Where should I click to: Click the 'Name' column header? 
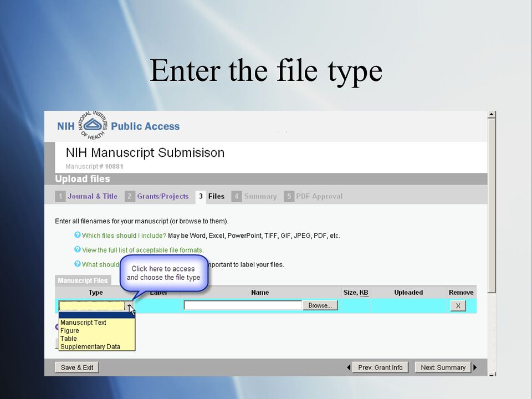click(x=260, y=293)
